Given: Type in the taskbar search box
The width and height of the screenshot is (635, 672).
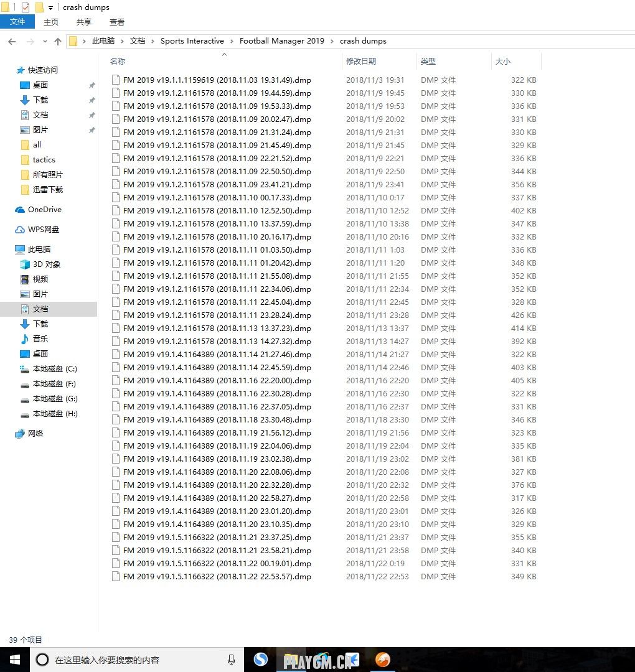Looking at the screenshot, I should [137, 660].
